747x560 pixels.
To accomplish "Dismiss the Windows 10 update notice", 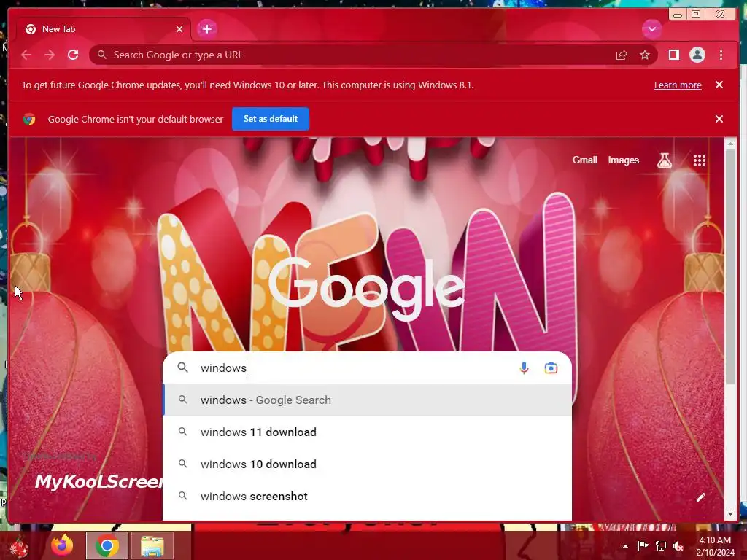I will (719, 85).
